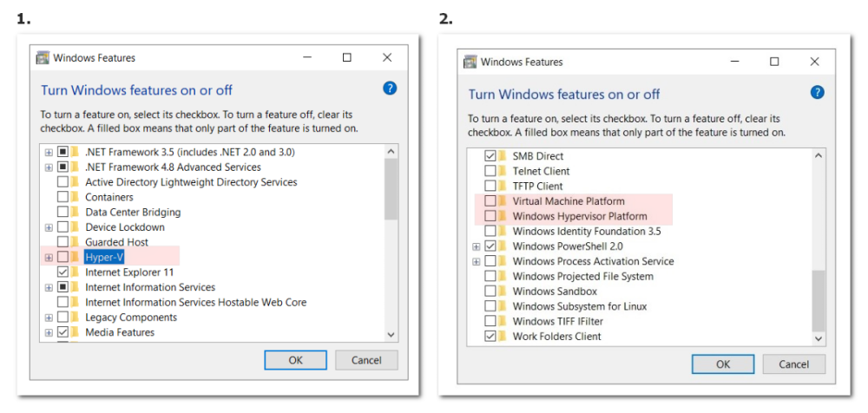Select the Windows Subsystem for Linux item

coord(579,306)
